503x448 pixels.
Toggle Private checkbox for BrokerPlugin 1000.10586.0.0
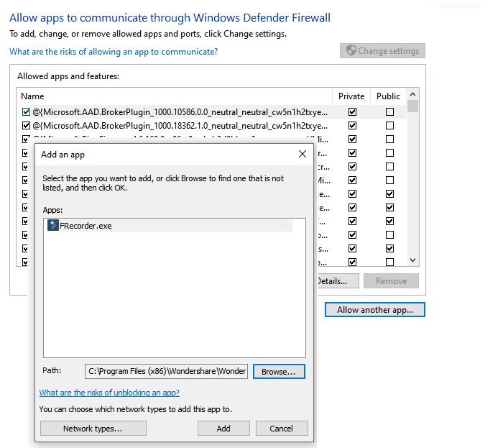pos(352,111)
